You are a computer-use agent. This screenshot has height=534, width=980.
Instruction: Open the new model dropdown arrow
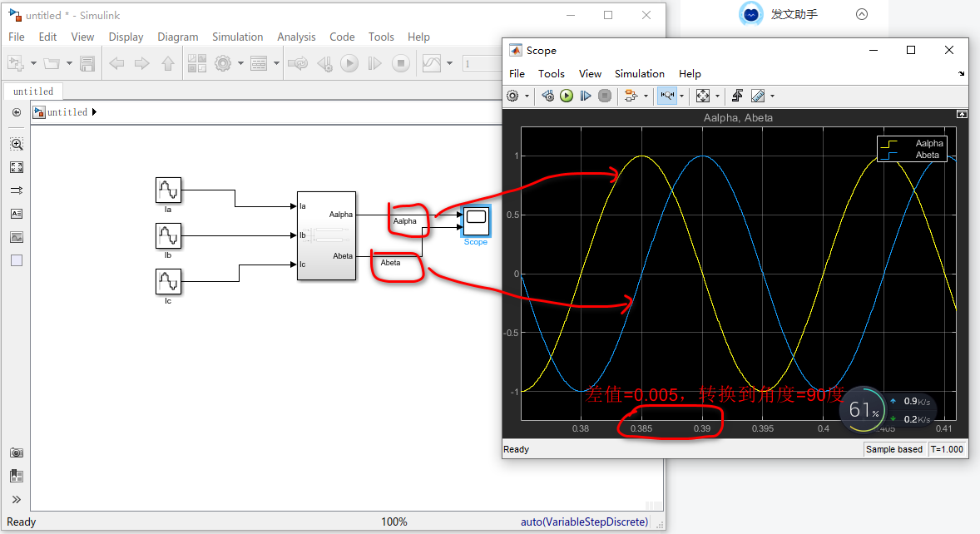pos(33,62)
